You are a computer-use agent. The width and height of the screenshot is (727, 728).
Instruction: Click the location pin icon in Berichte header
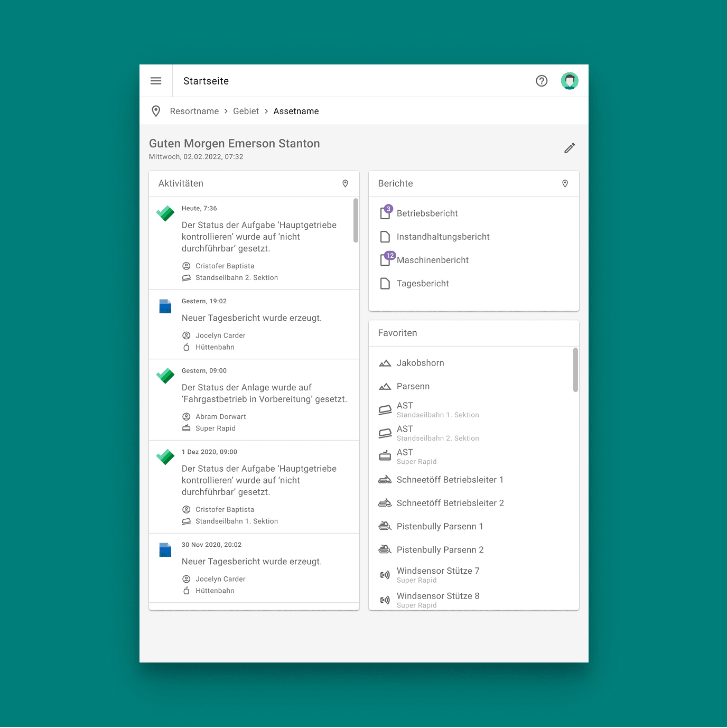click(565, 183)
